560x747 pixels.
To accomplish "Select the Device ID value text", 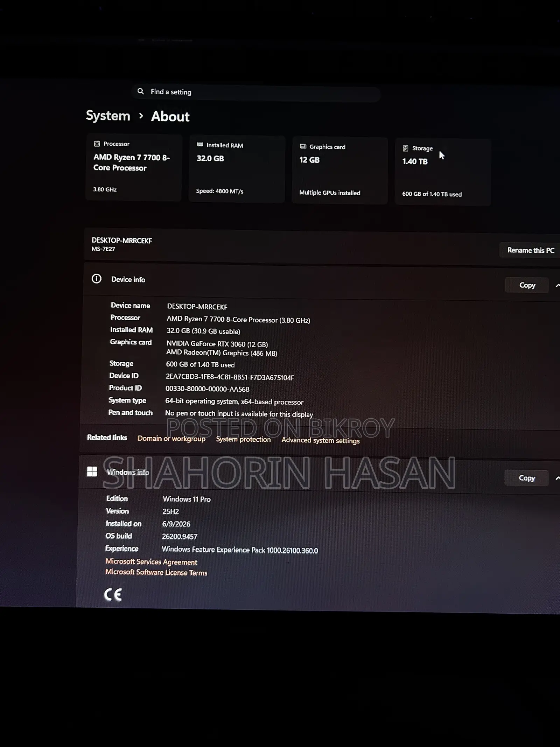I will coord(230,377).
